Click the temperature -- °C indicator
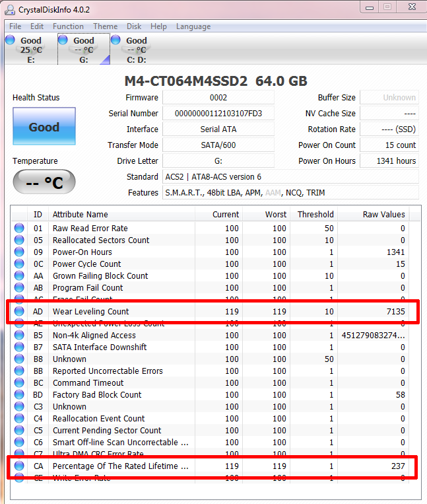Image resolution: width=427 pixels, height=504 pixels. (x=44, y=182)
